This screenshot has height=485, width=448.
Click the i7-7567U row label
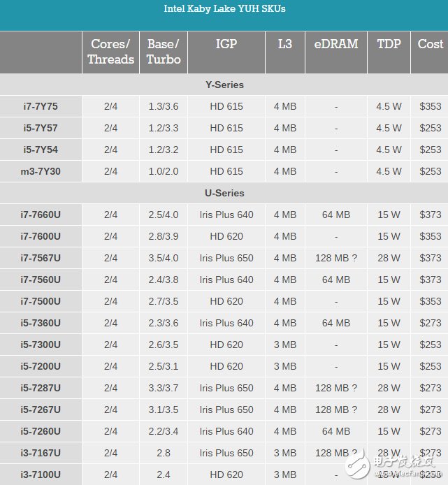coord(41,258)
